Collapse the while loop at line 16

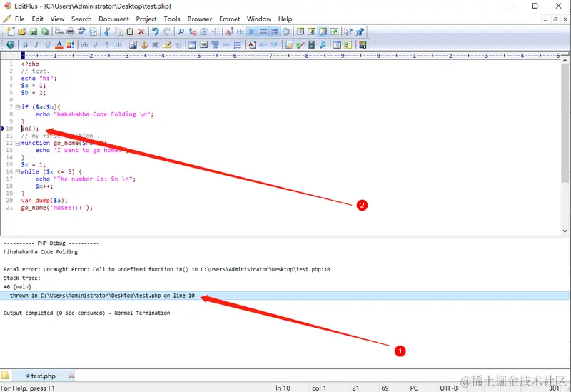[17, 171]
